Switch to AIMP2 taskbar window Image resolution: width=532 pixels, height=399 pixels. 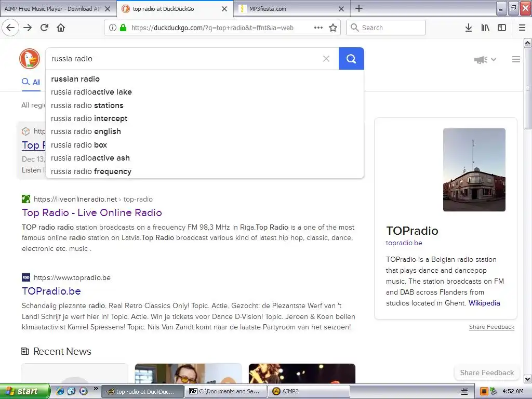coord(309,391)
